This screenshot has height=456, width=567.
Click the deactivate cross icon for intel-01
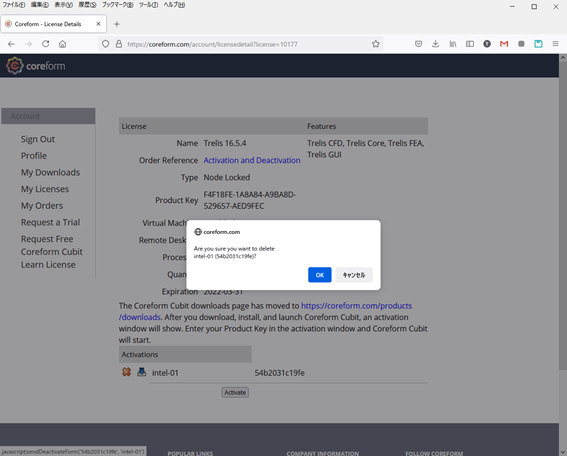[126, 372]
